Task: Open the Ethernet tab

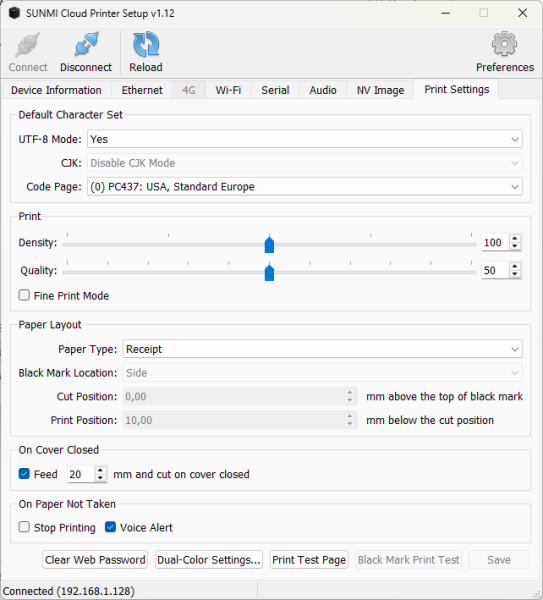Action: [x=142, y=90]
